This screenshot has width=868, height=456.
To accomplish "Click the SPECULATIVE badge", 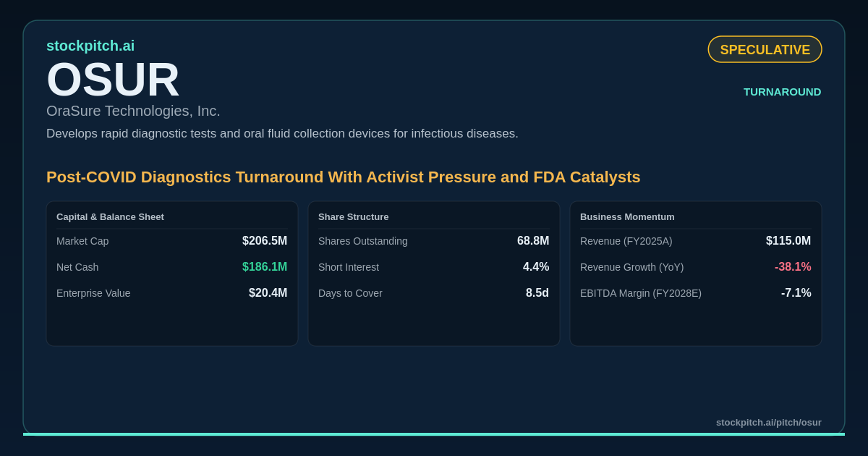I will click(x=765, y=49).
